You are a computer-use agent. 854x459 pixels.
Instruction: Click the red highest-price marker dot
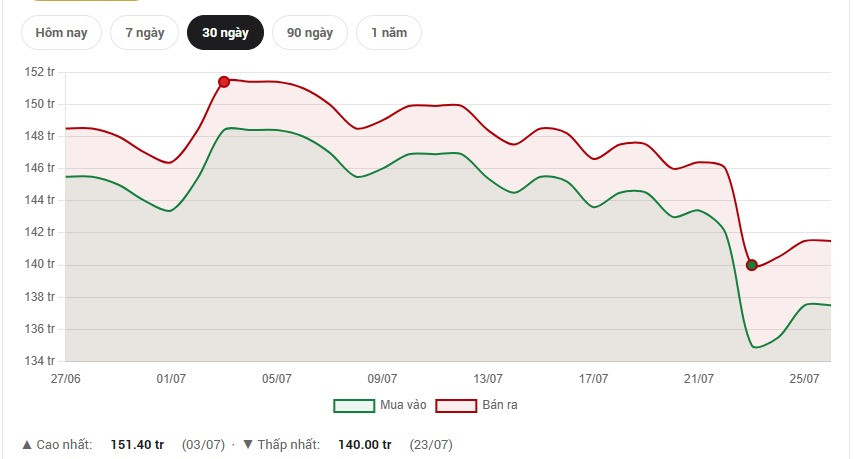224,82
